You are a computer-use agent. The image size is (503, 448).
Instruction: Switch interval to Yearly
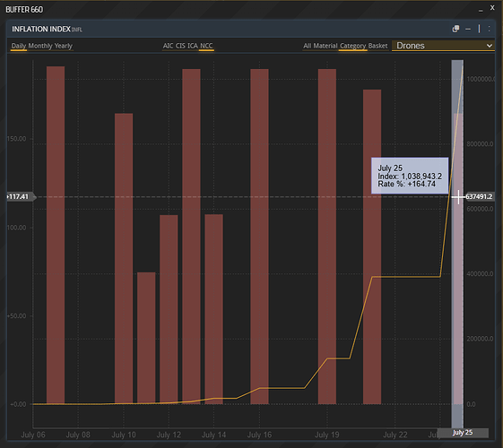pyautogui.click(x=63, y=46)
